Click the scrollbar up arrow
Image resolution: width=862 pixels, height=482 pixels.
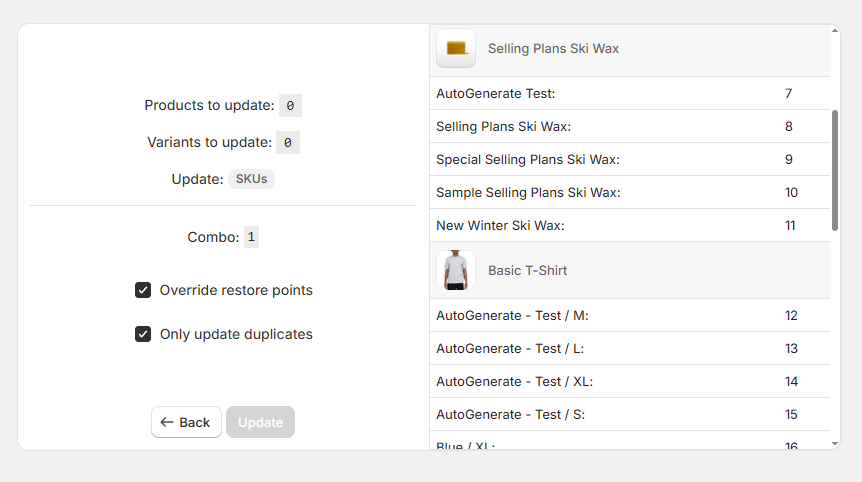click(x=835, y=31)
